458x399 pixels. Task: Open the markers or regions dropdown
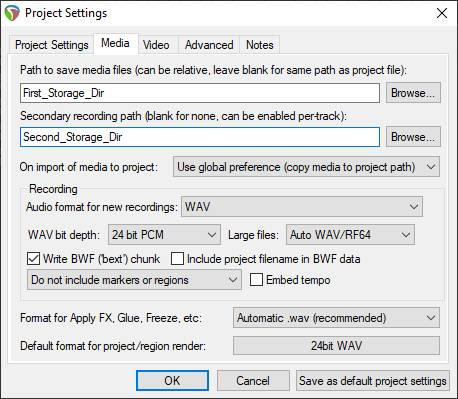click(134, 280)
